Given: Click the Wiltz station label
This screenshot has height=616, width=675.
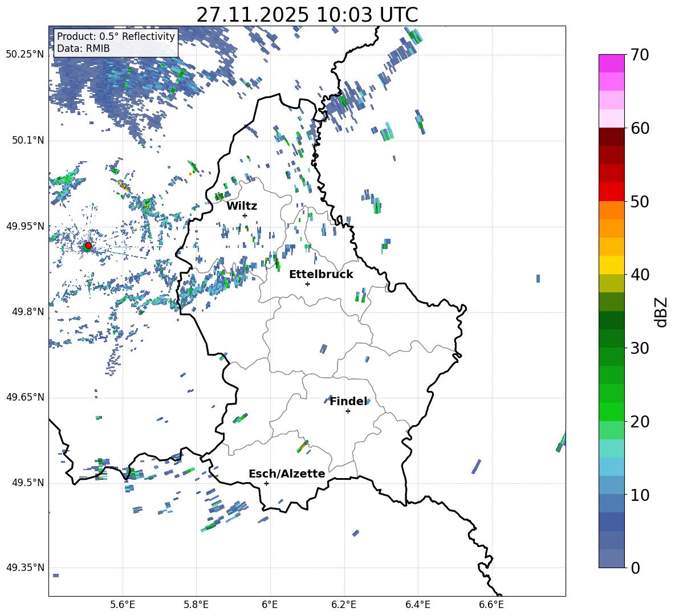Looking at the screenshot, I should [x=242, y=206].
